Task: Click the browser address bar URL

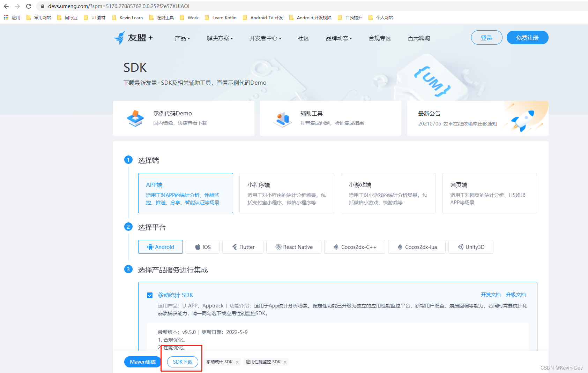Action: [119, 6]
